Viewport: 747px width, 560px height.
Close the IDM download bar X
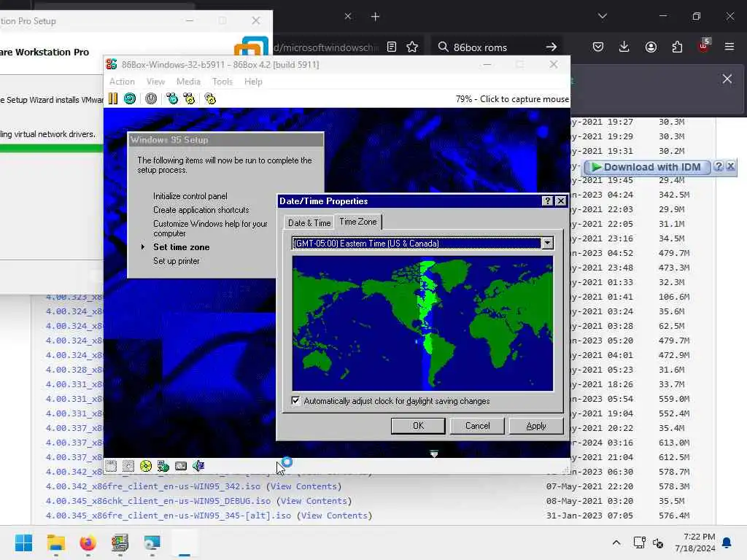tap(730, 166)
